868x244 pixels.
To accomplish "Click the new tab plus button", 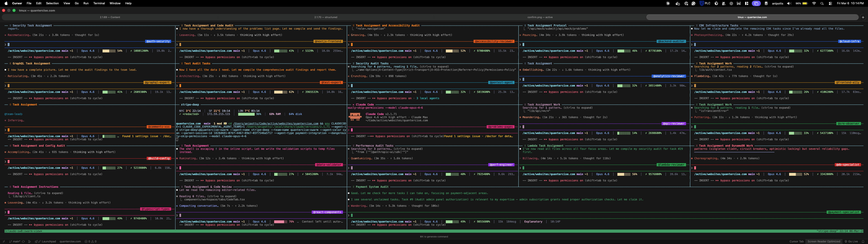I will pyautogui.click(x=863, y=17).
